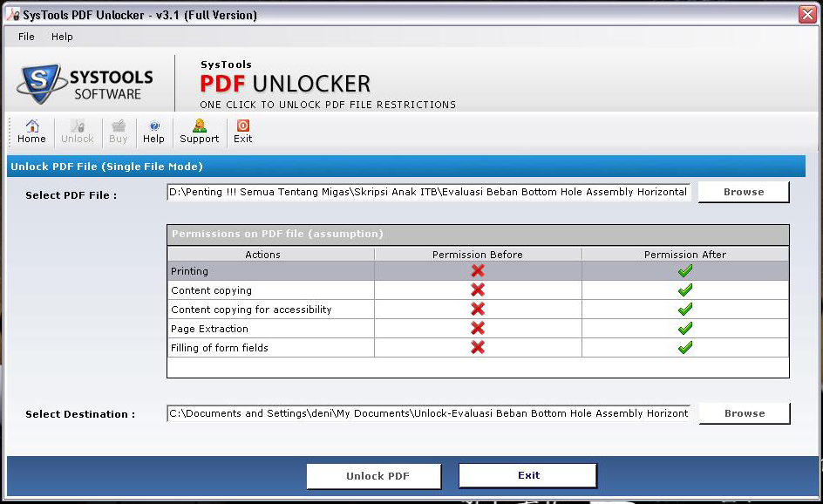Image resolution: width=823 pixels, height=504 pixels.
Task: Click the title bar application icon
Action: 12,14
